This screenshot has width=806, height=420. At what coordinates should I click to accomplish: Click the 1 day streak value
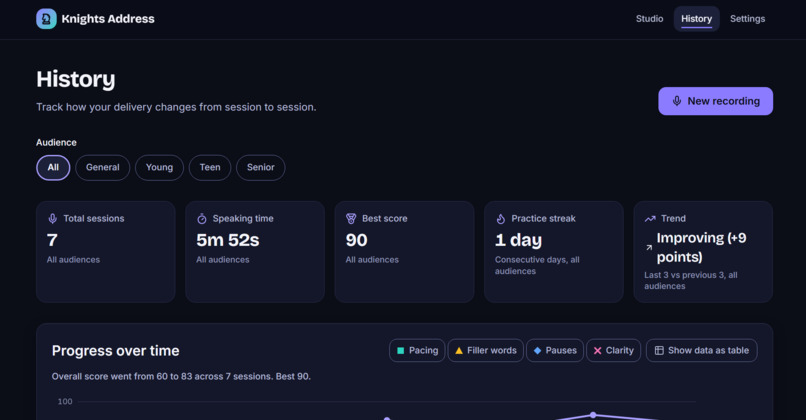[518, 240]
